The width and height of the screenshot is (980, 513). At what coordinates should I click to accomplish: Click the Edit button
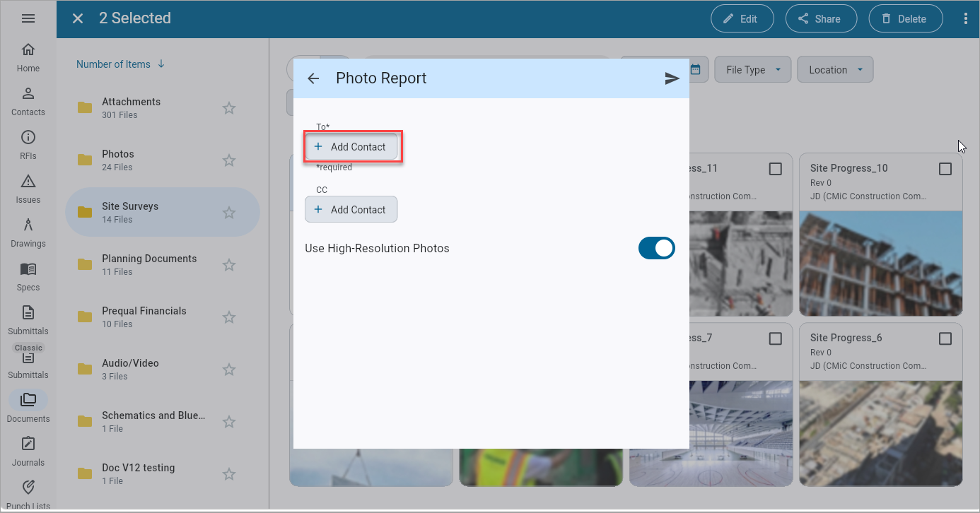[742, 19]
